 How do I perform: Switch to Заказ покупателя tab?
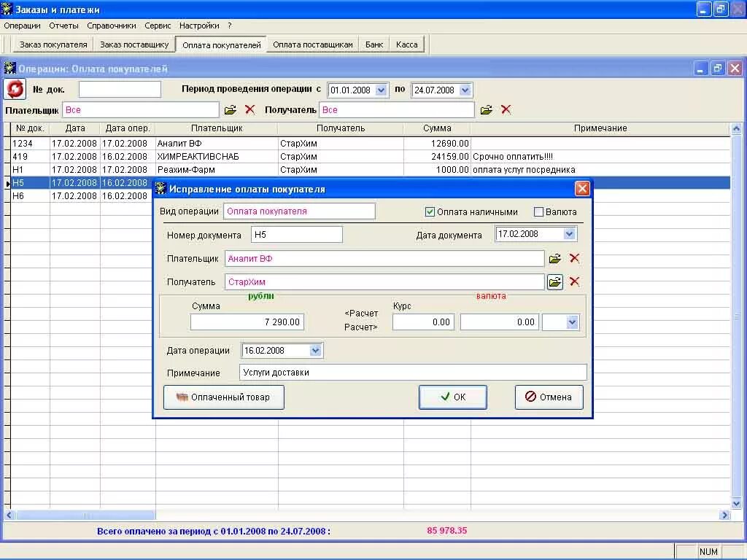click(x=53, y=44)
